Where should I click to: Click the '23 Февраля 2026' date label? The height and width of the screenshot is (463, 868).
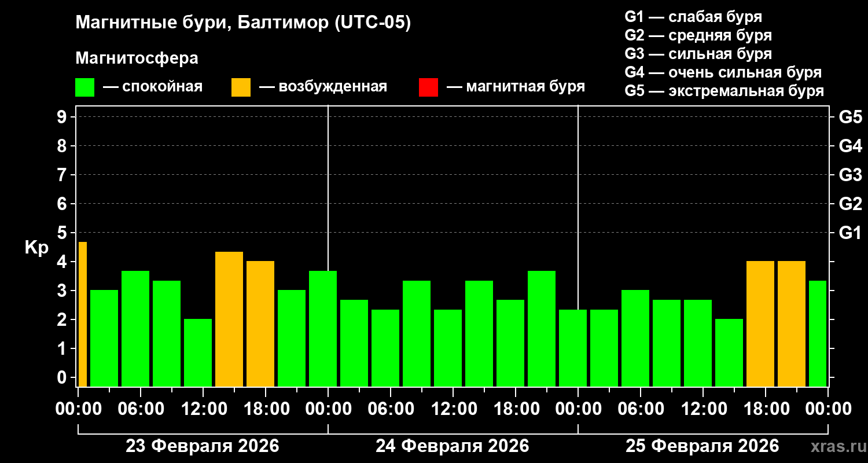(203, 446)
